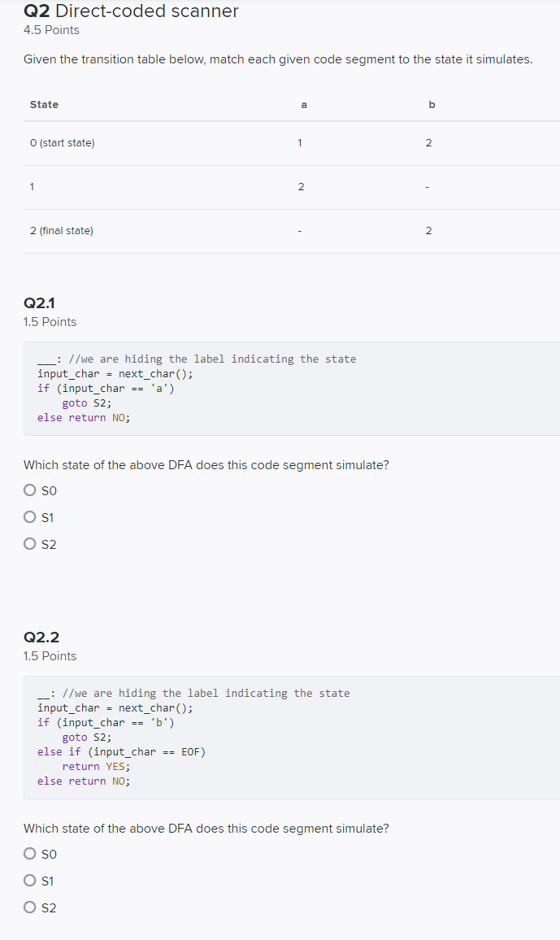Select radio button S0 for question Q2.1

click(29, 490)
